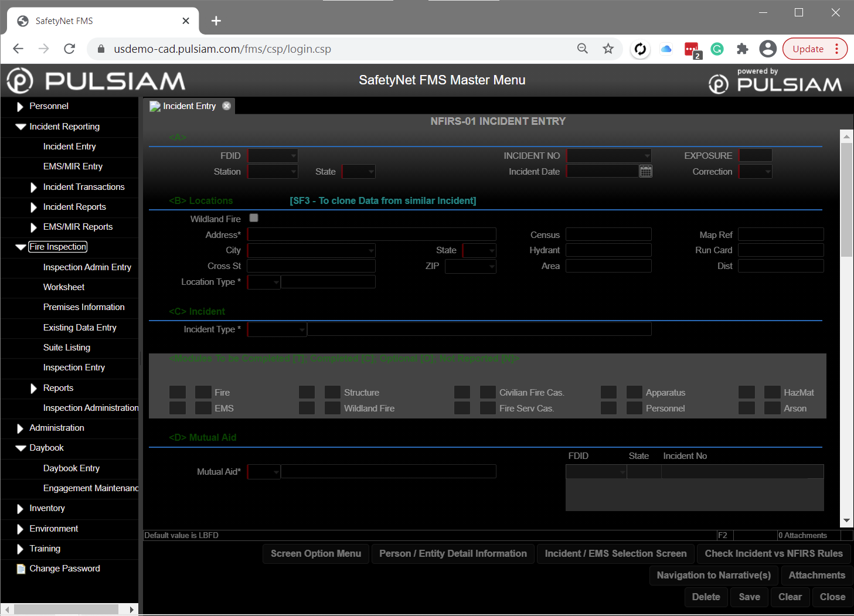The height and width of the screenshot is (616, 854).
Task: Click the browser address bar URL
Action: (222, 49)
